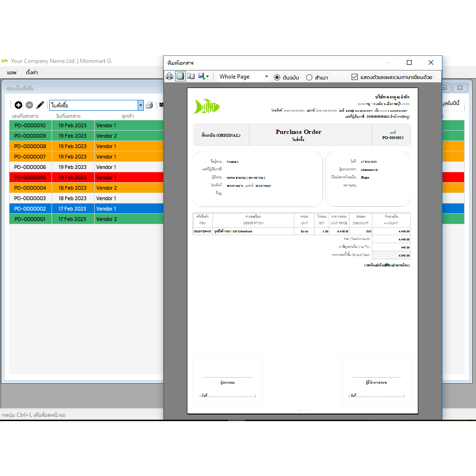Click the เลขที่เอกสาร column header
Image resolution: width=476 pixels, height=476 pixels.
[25, 116]
